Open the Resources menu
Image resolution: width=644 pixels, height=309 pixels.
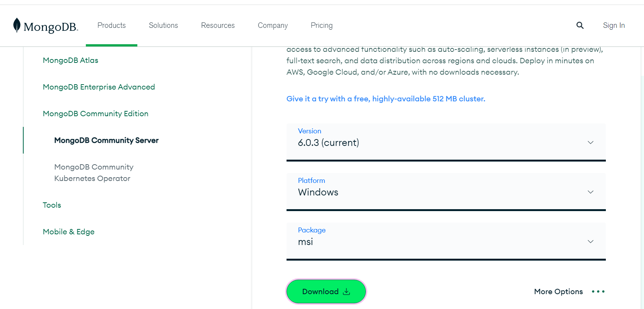click(218, 25)
